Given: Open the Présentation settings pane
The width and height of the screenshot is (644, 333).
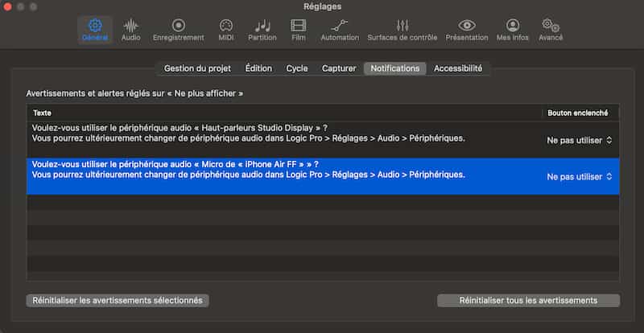Looking at the screenshot, I should point(467,30).
